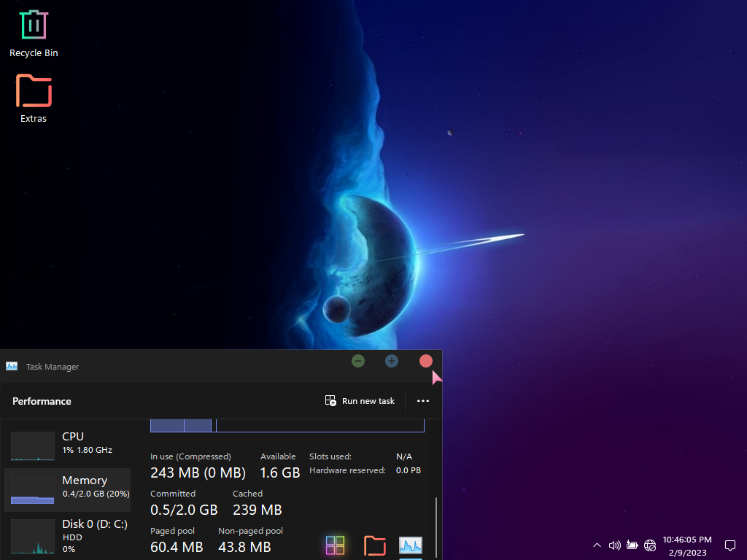This screenshot has height=560, width=747.
Task: Click the Task Manager taskbar icon
Action: 411,545
